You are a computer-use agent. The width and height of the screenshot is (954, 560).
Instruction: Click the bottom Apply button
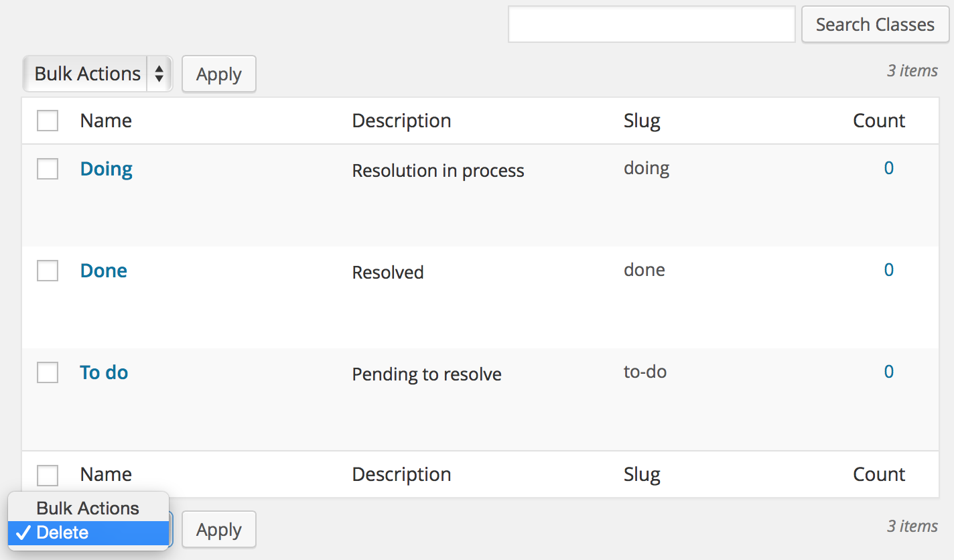[x=219, y=530]
